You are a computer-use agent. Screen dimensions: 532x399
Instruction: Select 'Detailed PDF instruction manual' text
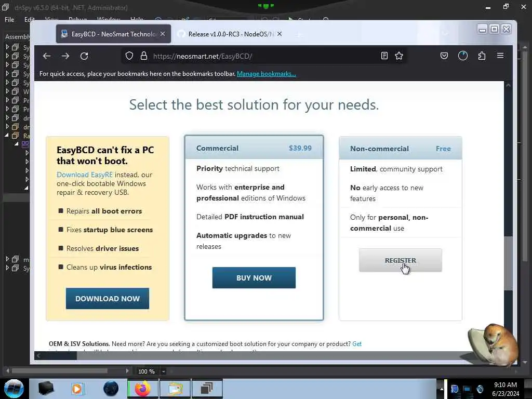[x=250, y=217]
